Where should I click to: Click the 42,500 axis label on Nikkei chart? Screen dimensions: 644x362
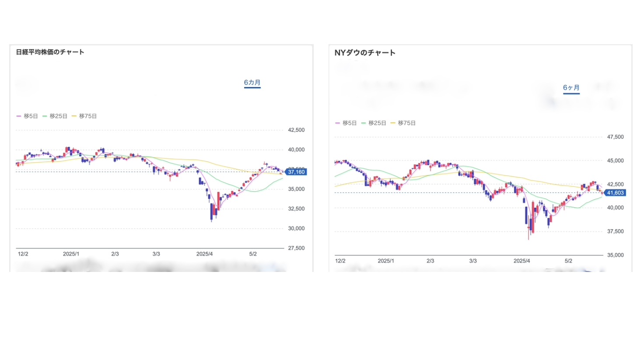(296, 130)
